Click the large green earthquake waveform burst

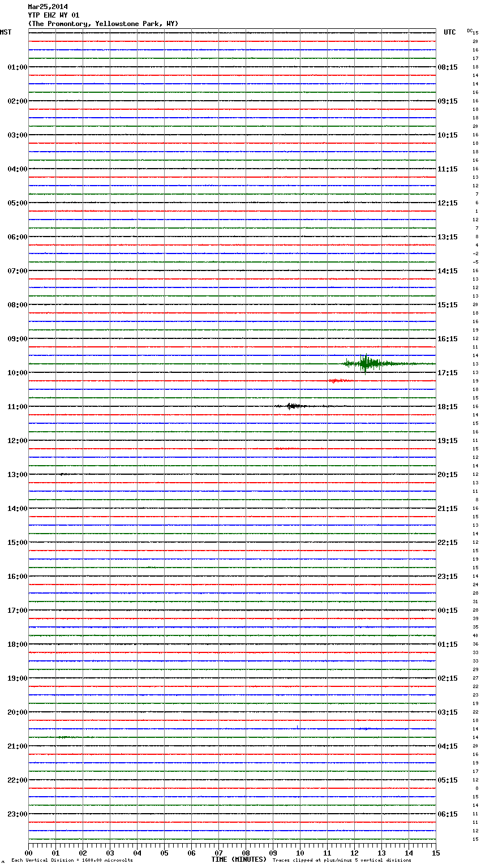(365, 363)
